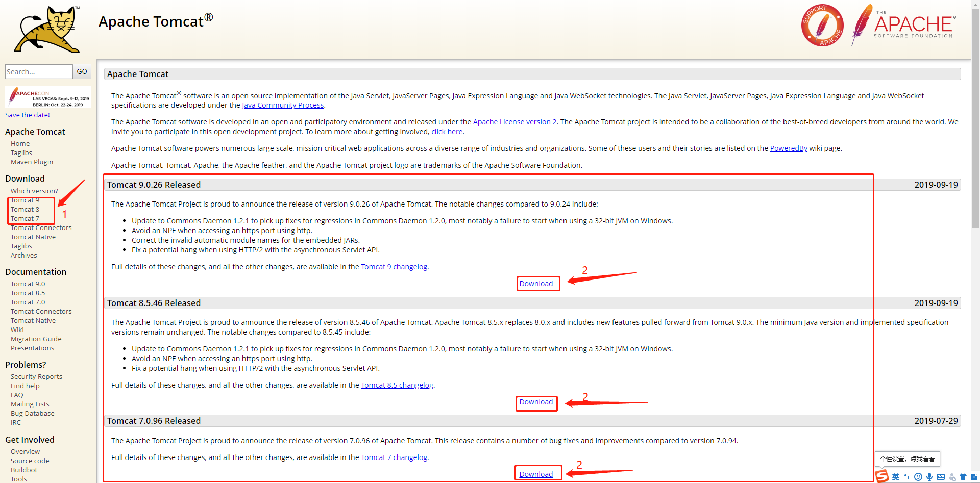The width and height of the screenshot is (980, 483).
Task: Click the scrollbar up arrow
Action: pyautogui.click(x=975, y=3)
